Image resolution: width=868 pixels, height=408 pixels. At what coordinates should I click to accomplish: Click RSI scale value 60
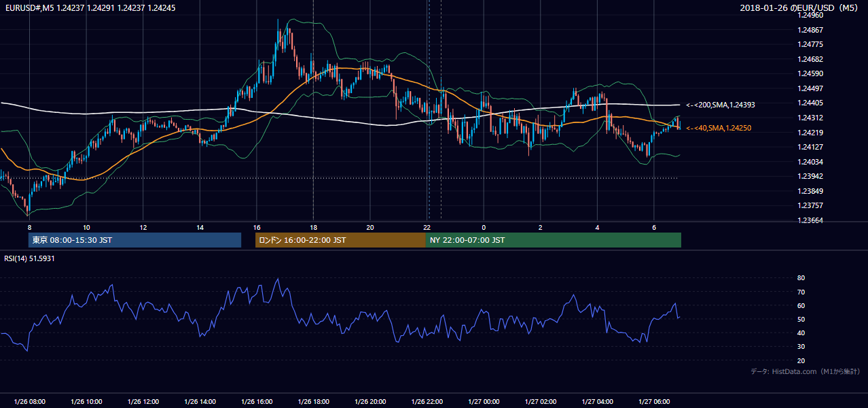point(801,305)
